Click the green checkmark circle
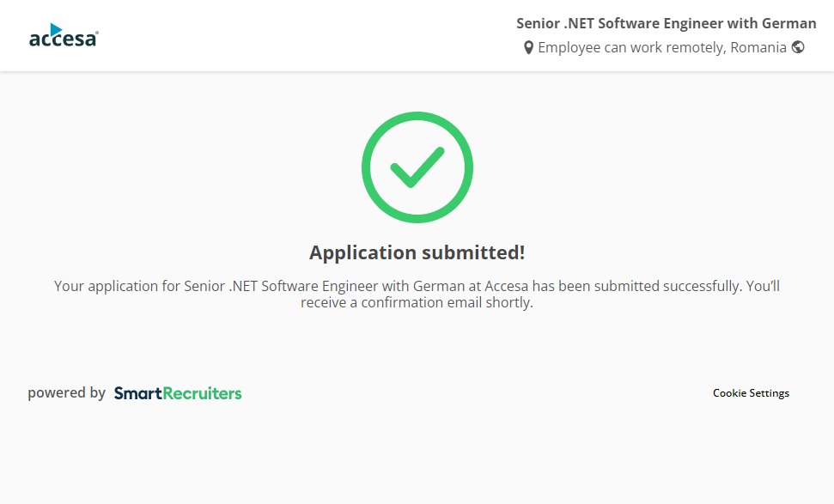834x504 pixels. pos(417,167)
